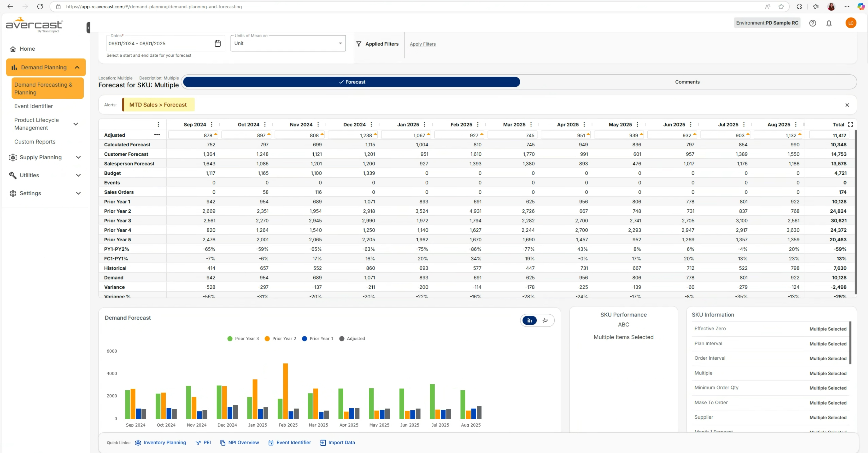Dismiss the MTD Sales alert

(x=847, y=105)
